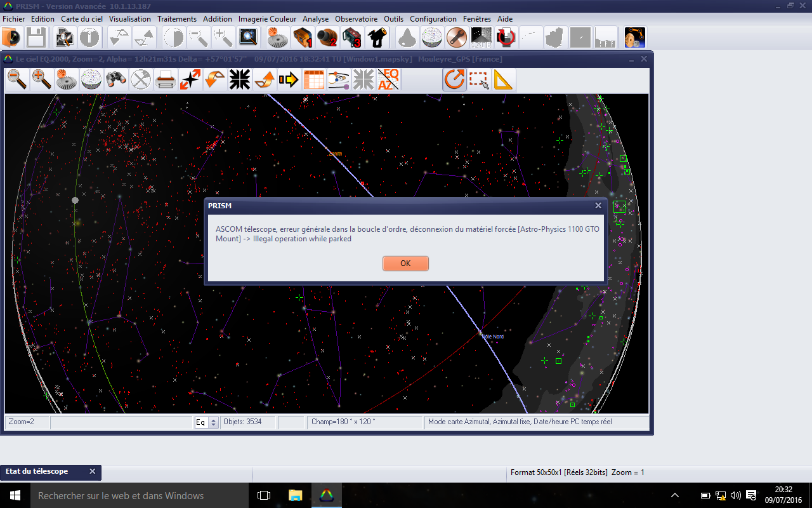The height and width of the screenshot is (508, 812).
Task: Zoom in the sky map with plus magnifier
Action: [x=42, y=80]
